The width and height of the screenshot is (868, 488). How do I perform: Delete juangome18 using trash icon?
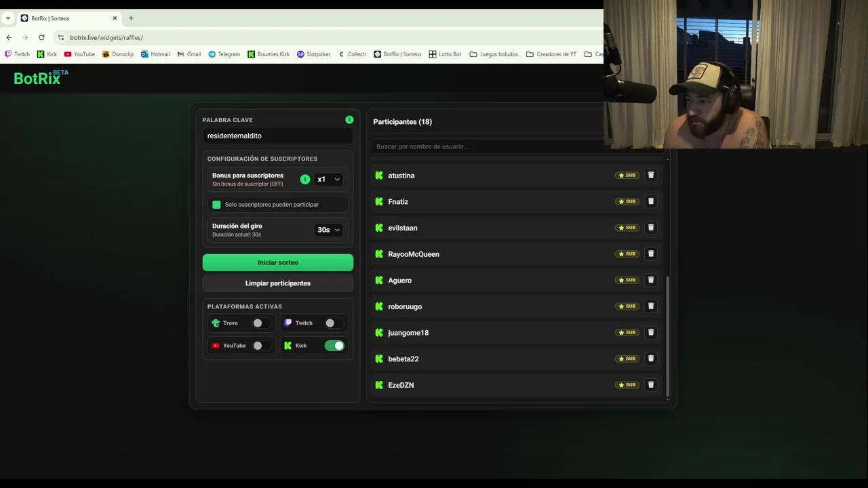click(x=650, y=332)
